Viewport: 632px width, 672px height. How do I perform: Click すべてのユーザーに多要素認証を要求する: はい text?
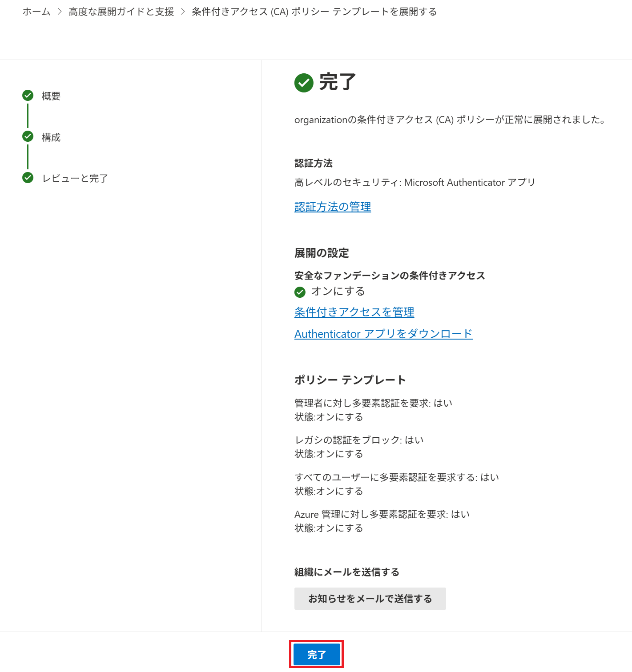pos(397,477)
